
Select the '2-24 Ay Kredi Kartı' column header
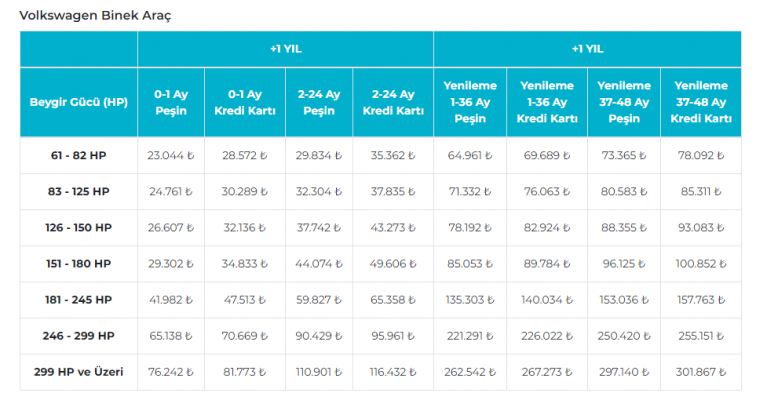pos(393,102)
